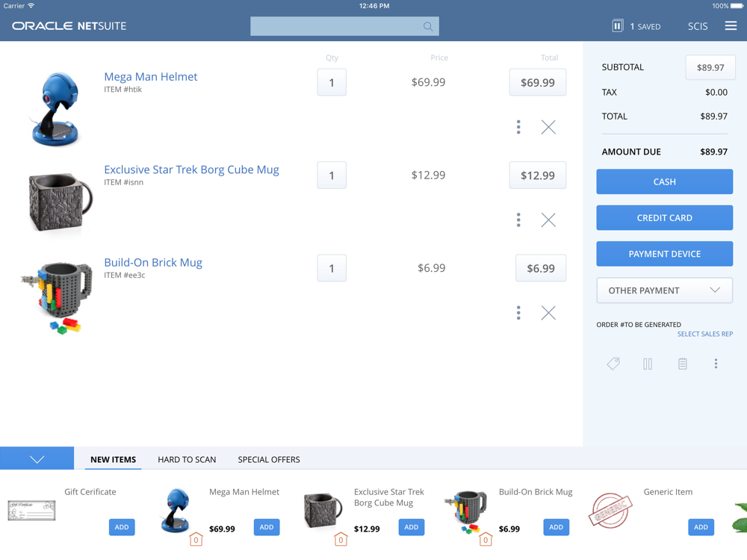The image size is (747, 560).
Task: Edit quantity of Mega Man Helmet
Action: (x=332, y=82)
